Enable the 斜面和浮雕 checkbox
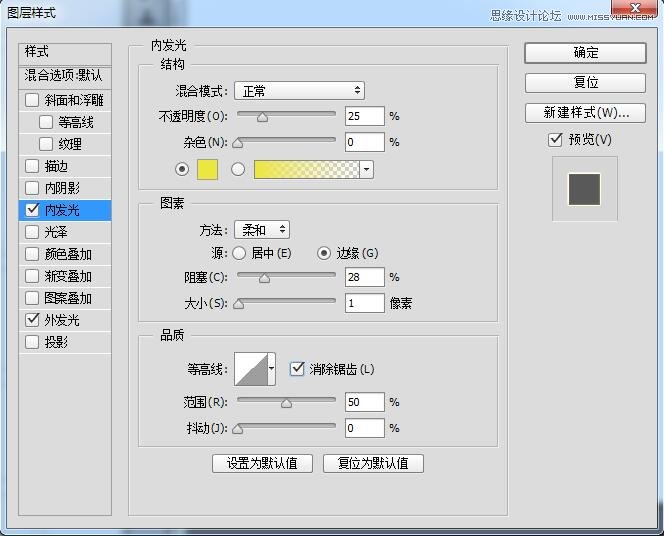 tap(32, 100)
